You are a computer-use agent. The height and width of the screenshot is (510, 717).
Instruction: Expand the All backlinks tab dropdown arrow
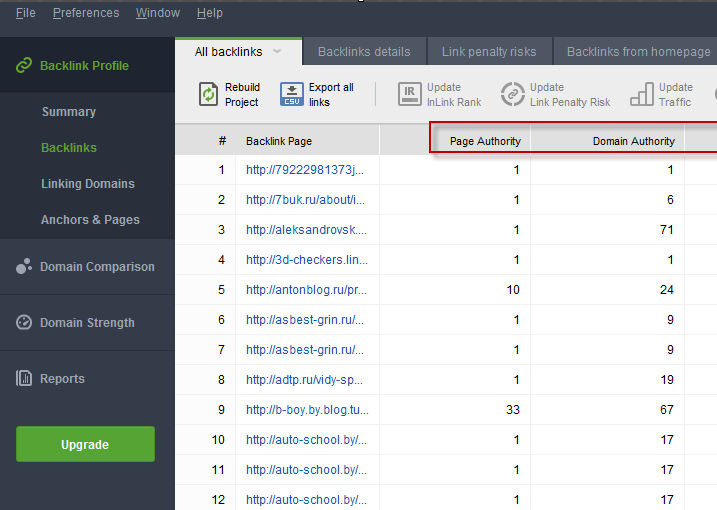(277, 51)
